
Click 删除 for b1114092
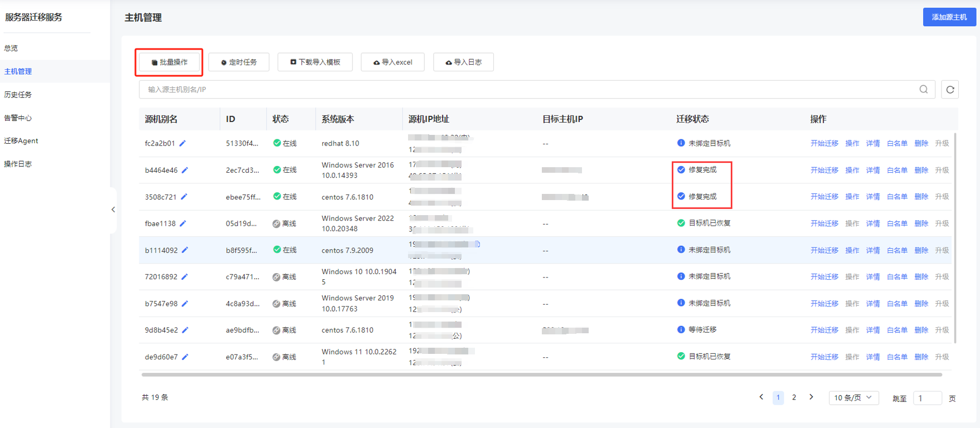921,250
